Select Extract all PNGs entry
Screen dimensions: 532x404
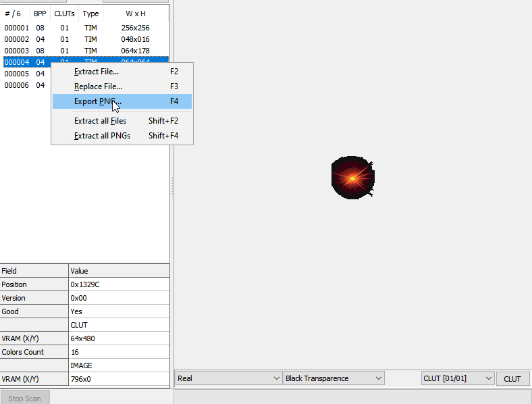tap(102, 136)
